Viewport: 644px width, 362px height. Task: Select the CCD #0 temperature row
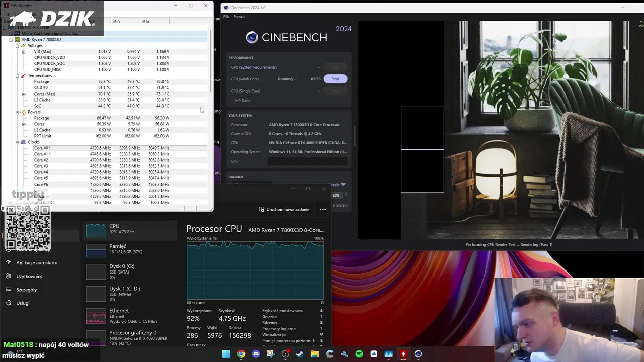120,88
